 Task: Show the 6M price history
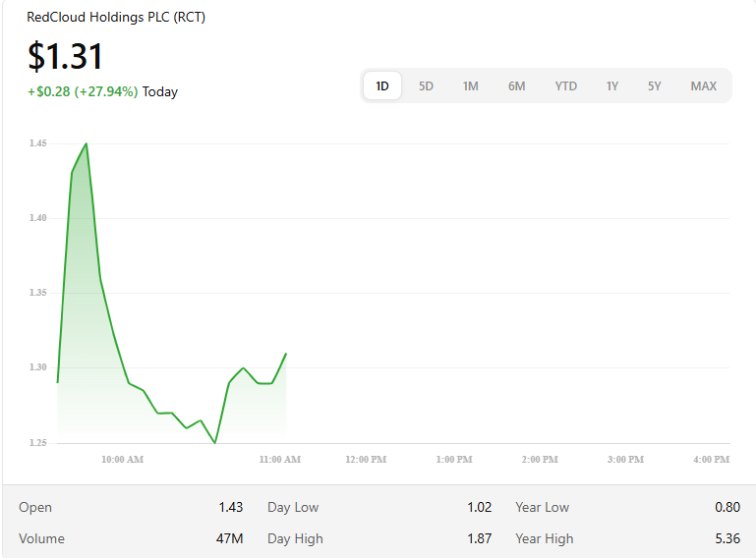tap(516, 85)
